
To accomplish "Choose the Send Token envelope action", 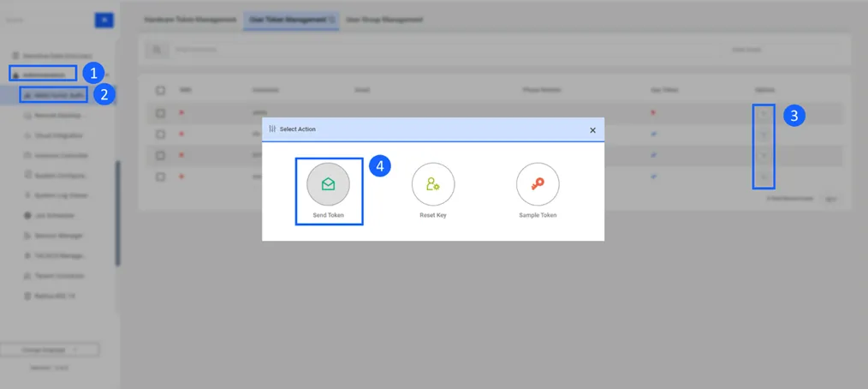I will [x=328, y=184].
